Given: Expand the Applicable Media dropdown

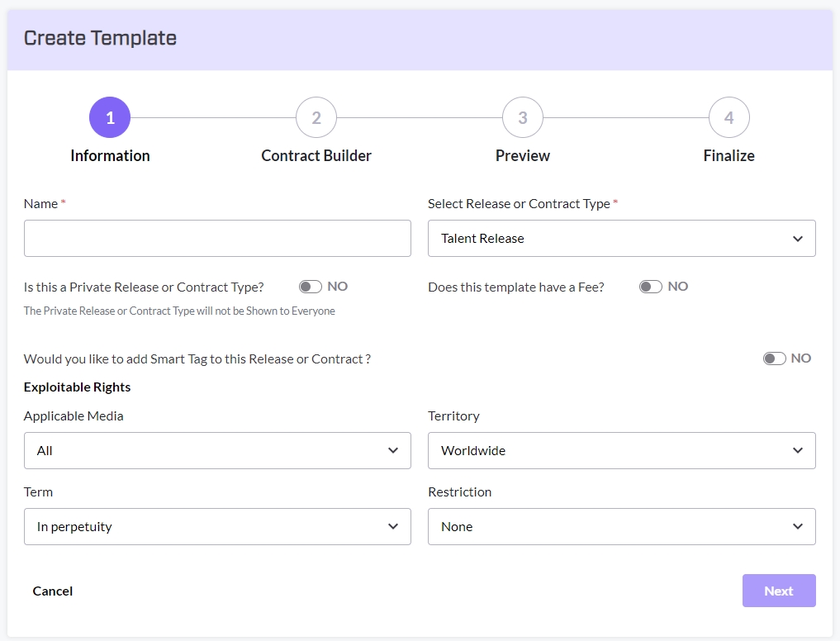Looking at the screenshot, I should 217,451.
